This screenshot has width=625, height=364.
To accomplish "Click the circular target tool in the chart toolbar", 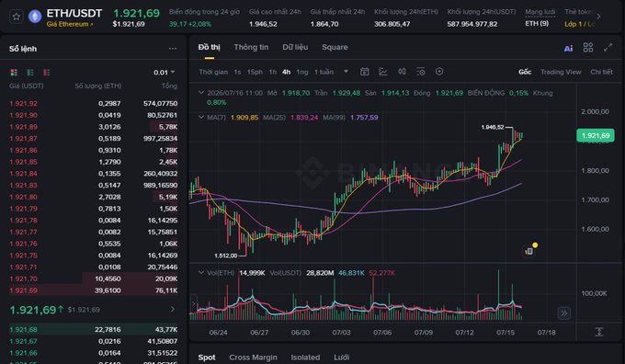I will point(439,72).
